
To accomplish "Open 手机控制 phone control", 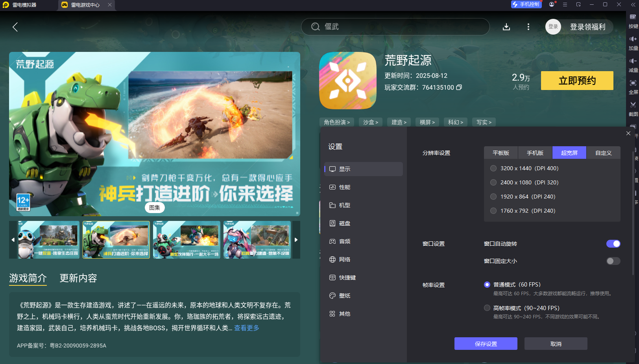I will coord(526,4).
